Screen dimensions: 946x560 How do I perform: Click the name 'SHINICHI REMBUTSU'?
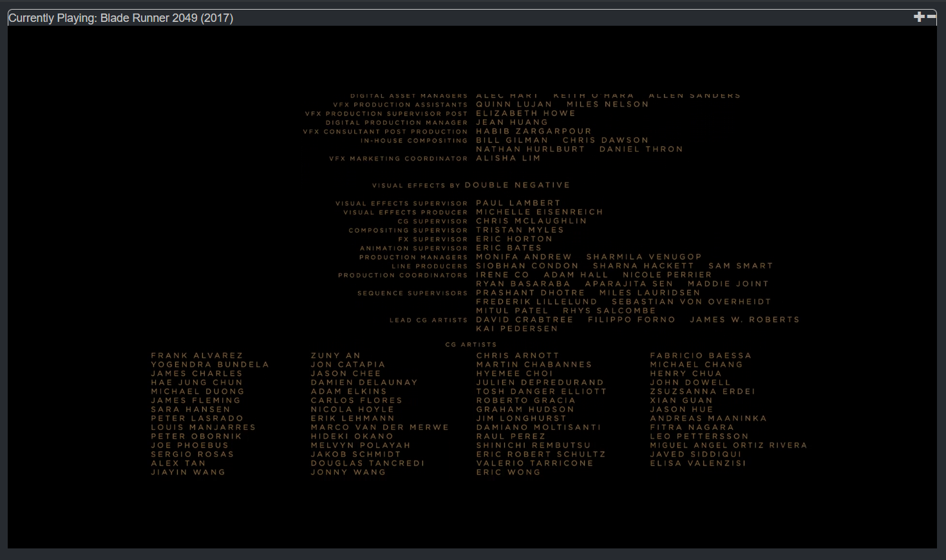[533, 445]
